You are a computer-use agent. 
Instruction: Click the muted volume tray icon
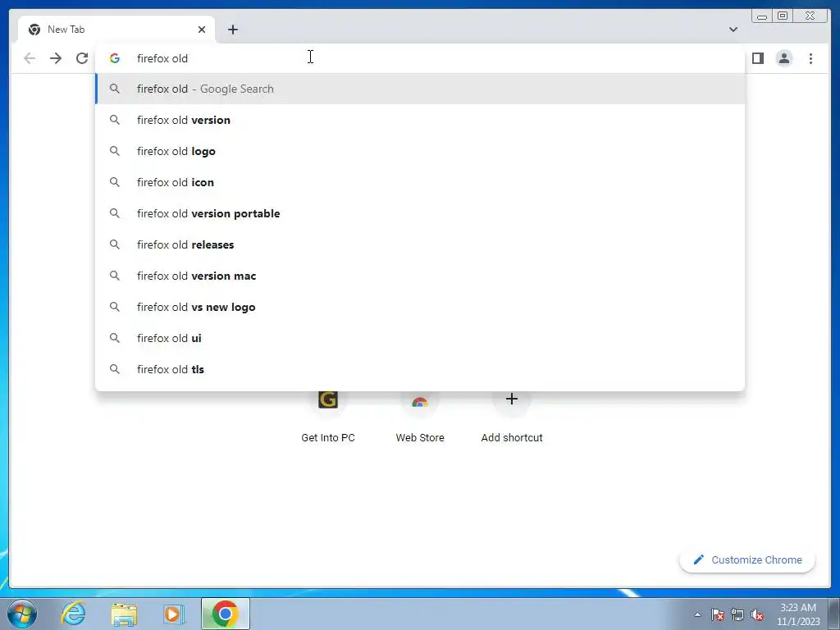757,614
